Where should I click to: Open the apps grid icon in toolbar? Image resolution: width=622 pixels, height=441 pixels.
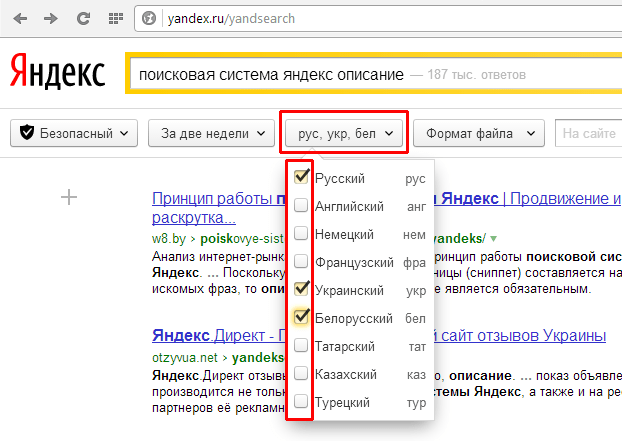pos(116,18)
